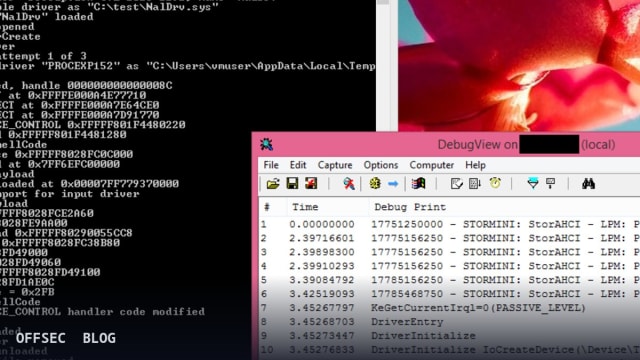Click console line with 'C:\test\NalDrv.sys'
This screenshot has width=640, height=360.
[x=109, y=7]
